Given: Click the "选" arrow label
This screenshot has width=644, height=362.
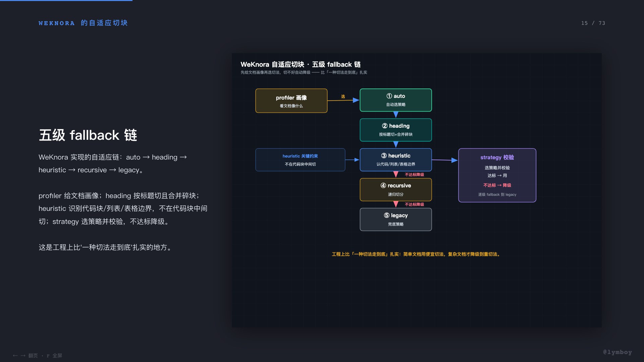Looking at the screenshot, I should pos(343,97).
